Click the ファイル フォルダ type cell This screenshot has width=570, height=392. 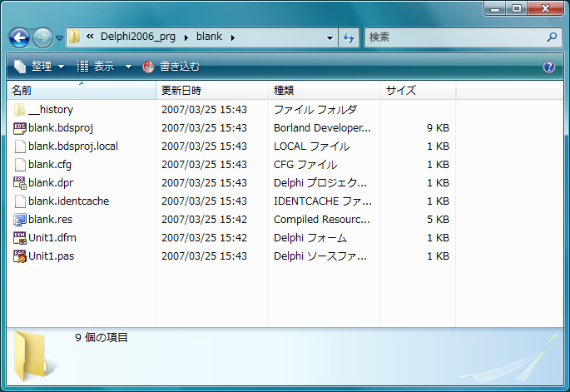(x=315, y=110)
